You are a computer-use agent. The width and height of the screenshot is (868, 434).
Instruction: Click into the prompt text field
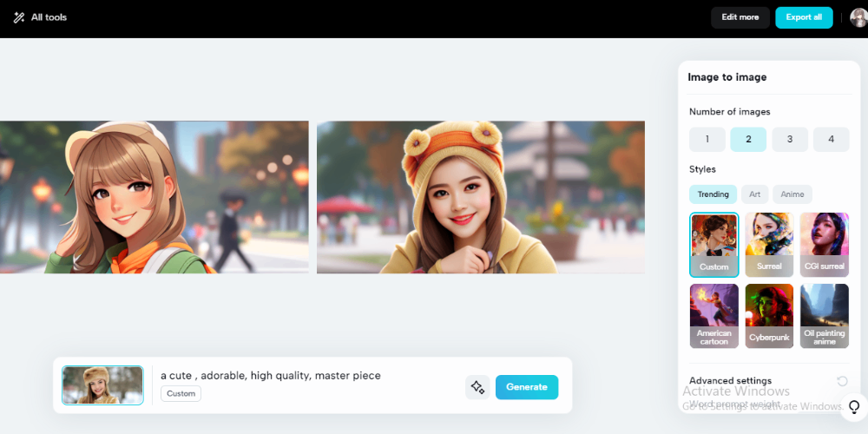tap(271, 376)
